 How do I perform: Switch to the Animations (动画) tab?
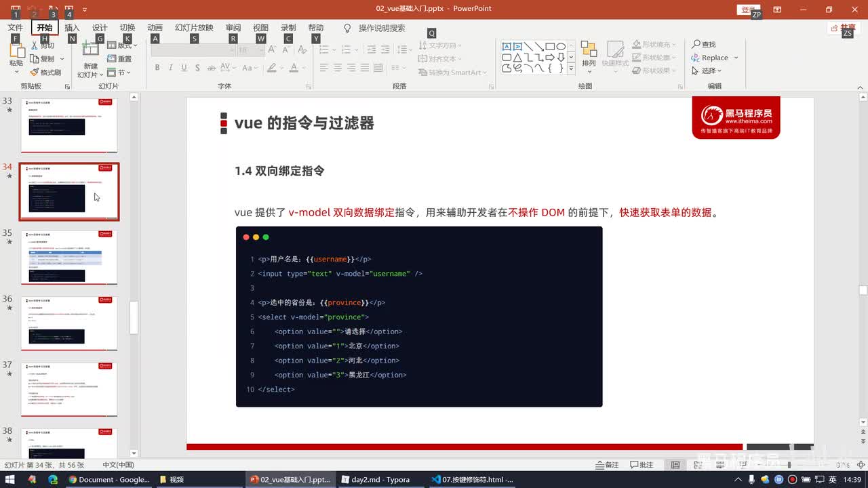coord(155,28)
